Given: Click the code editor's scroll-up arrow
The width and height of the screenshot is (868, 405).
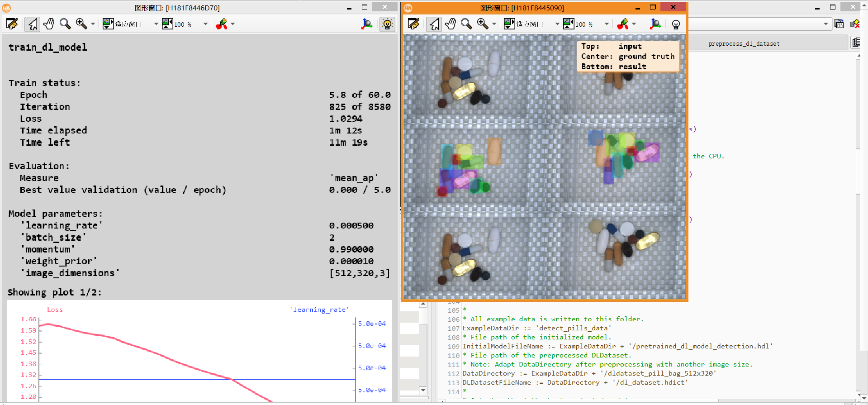Looking at the screenshot, I should coord(859,56).
